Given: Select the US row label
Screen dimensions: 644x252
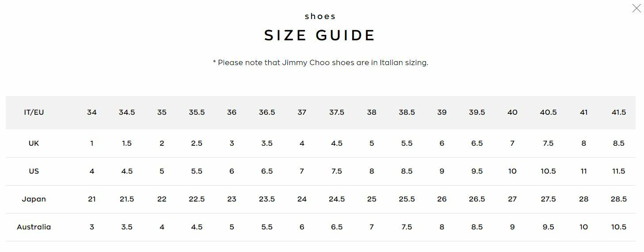Looking at the screenshot, I should [x=34, y=171].
